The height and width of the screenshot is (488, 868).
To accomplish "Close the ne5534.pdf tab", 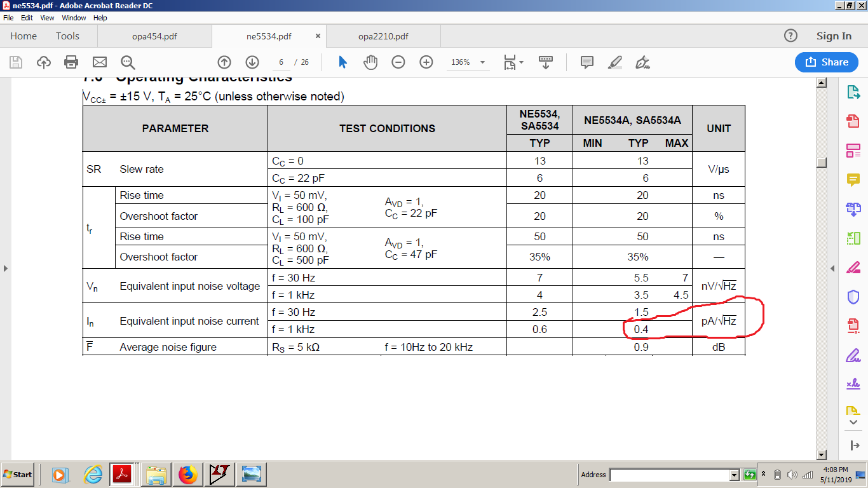I will pyautogui.click(x=318, y=36).
